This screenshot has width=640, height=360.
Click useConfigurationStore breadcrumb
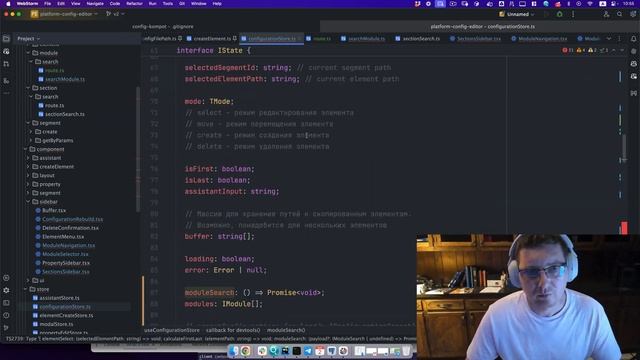point(172,330)
